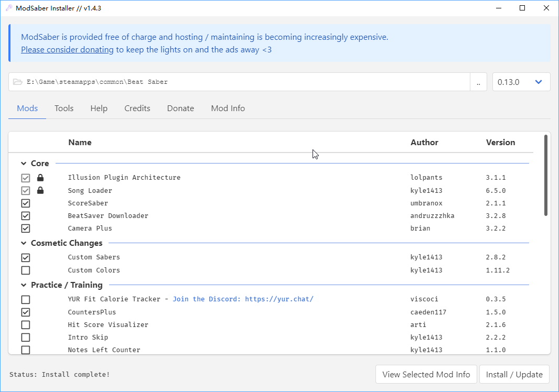Uncheck the ScoreSaber mod checkbox

coord(26,203)
